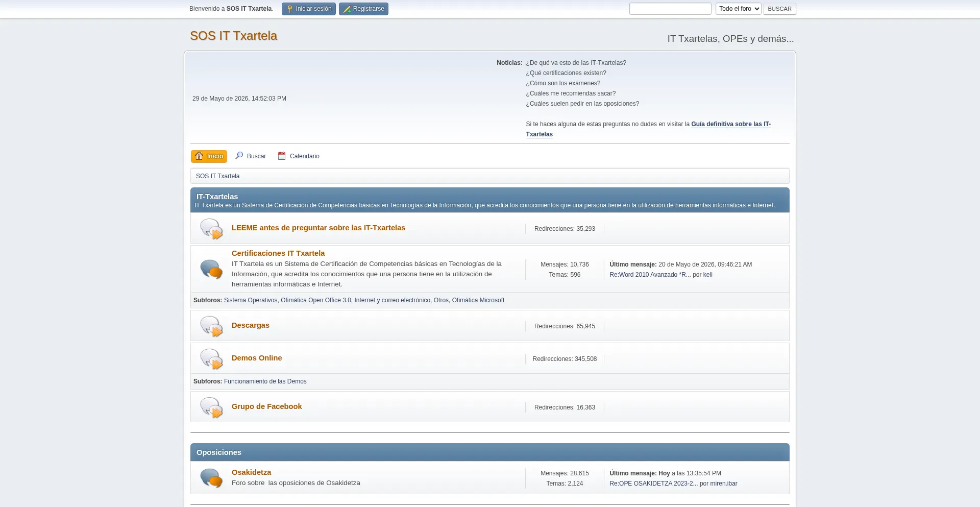The image size is (980, 507).
Task: Open the Ofimática Microsoft subforum
Action: click(x=478, y=300)
